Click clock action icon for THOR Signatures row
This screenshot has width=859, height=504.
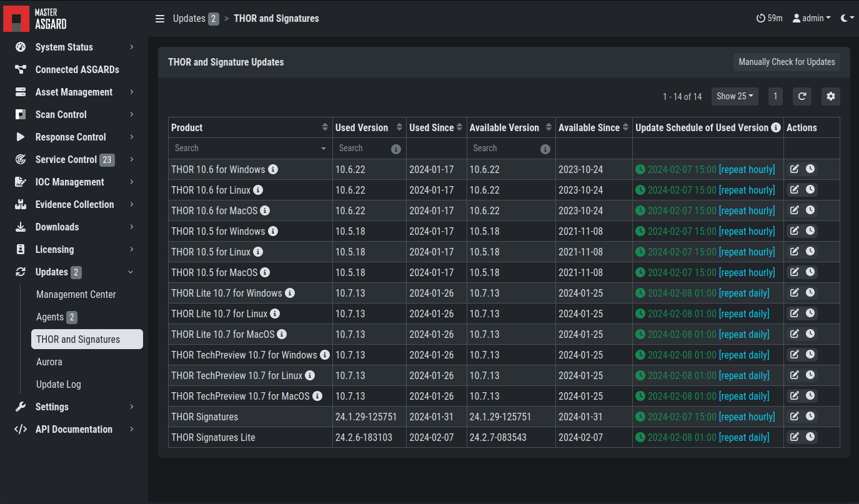pos(810,416)
